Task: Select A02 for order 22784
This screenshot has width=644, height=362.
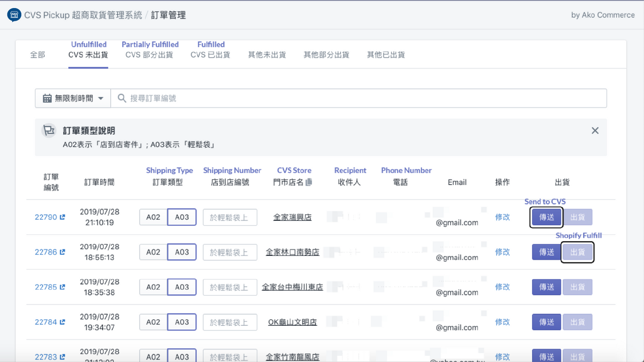Action: (x=153, y=322)
